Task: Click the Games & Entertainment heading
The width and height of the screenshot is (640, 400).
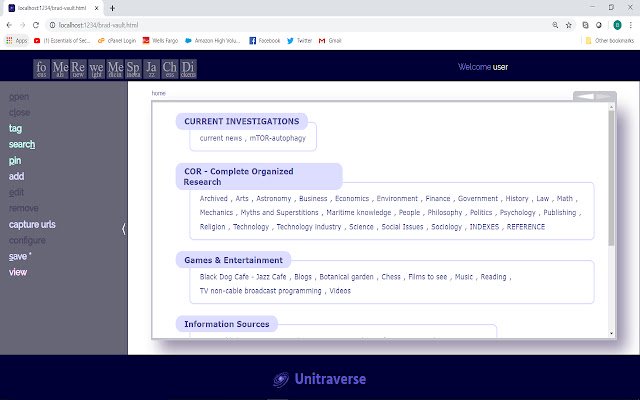Action: pos(233,260)
